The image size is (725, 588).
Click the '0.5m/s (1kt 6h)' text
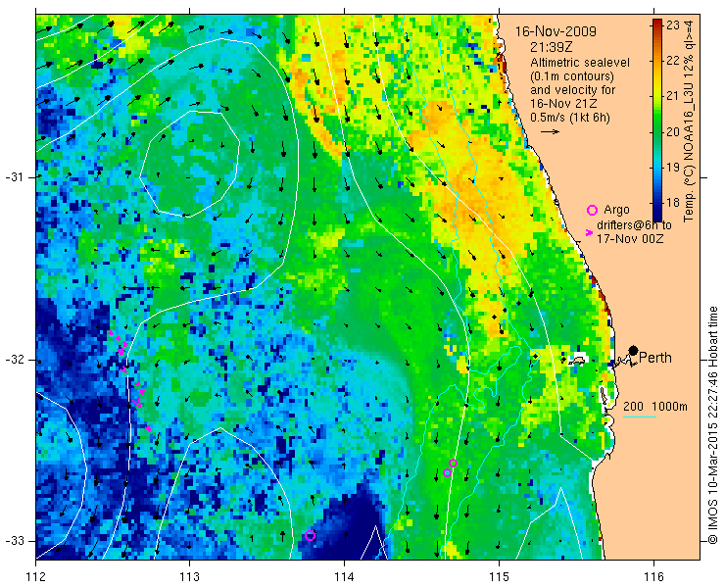pos(569,118)
